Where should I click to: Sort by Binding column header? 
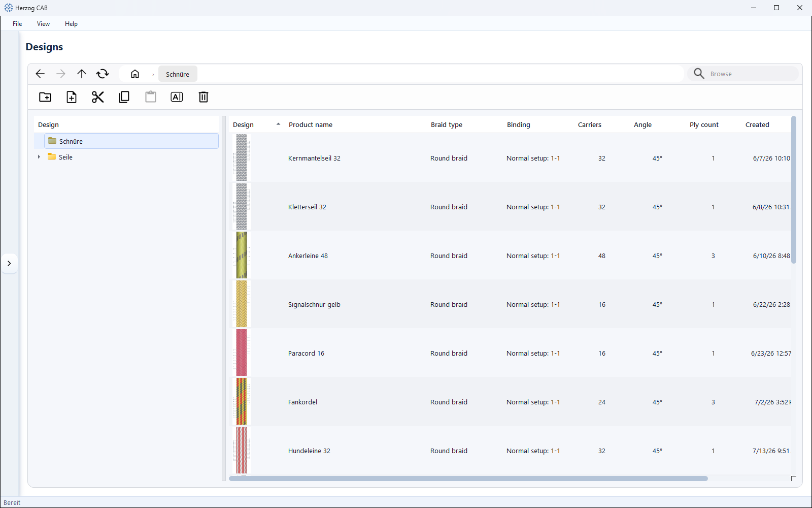pyautogui.click(x=519, y=124)
